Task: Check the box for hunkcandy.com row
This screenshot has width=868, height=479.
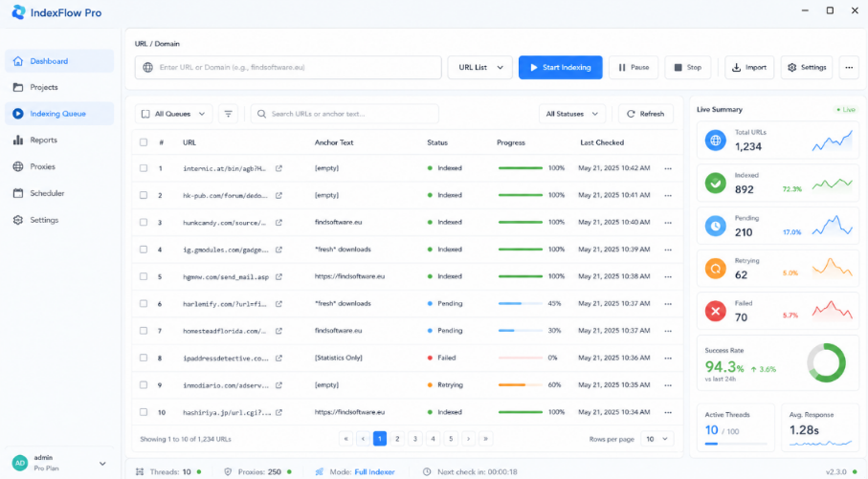Action: 144,223
